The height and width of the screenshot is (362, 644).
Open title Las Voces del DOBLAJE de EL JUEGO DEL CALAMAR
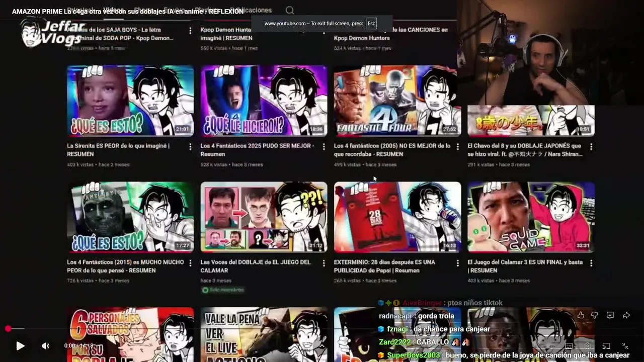[256, 266]
